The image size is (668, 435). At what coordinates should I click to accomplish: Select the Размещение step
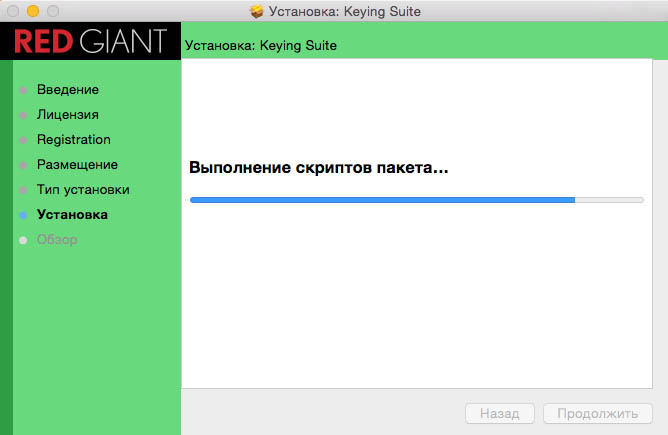pos(77,164)
